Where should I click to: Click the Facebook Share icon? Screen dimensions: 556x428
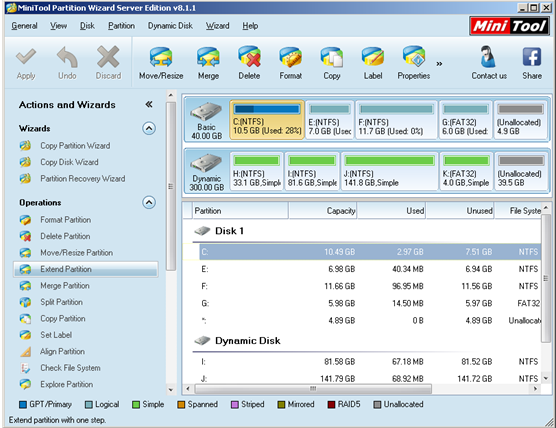pyautogui.click(x=532, y=57)
